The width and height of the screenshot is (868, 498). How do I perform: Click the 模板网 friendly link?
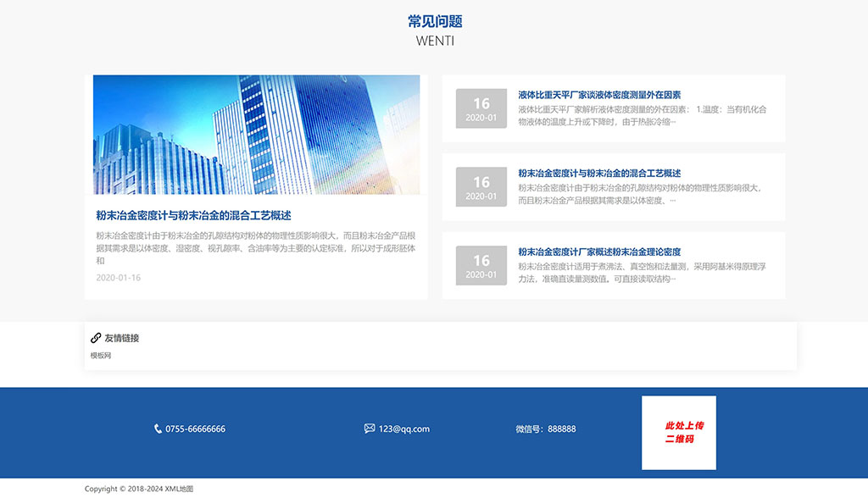(98, 355)
